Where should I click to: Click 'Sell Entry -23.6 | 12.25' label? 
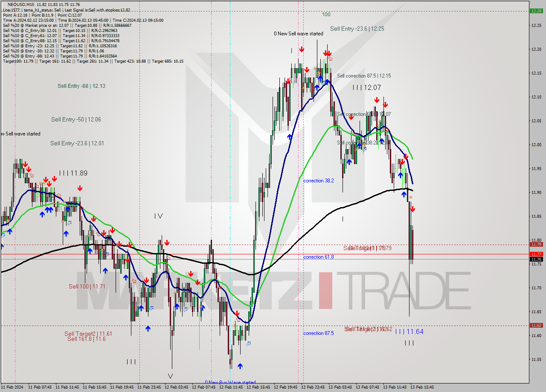(357, 29)
